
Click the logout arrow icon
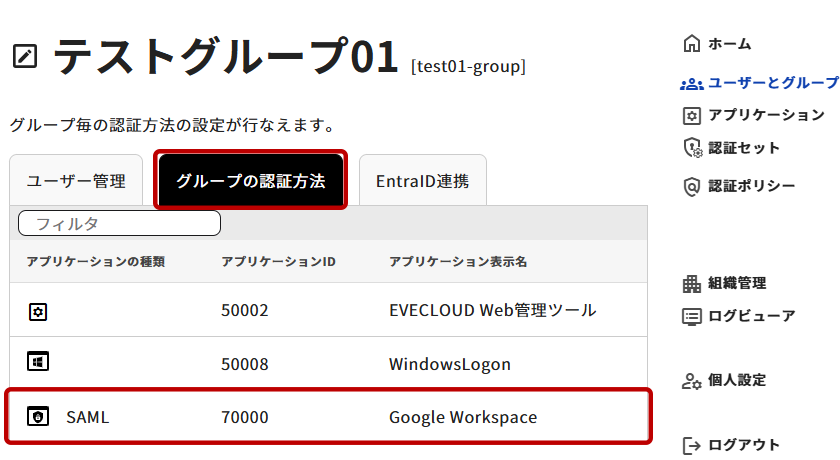pos(691,445)
